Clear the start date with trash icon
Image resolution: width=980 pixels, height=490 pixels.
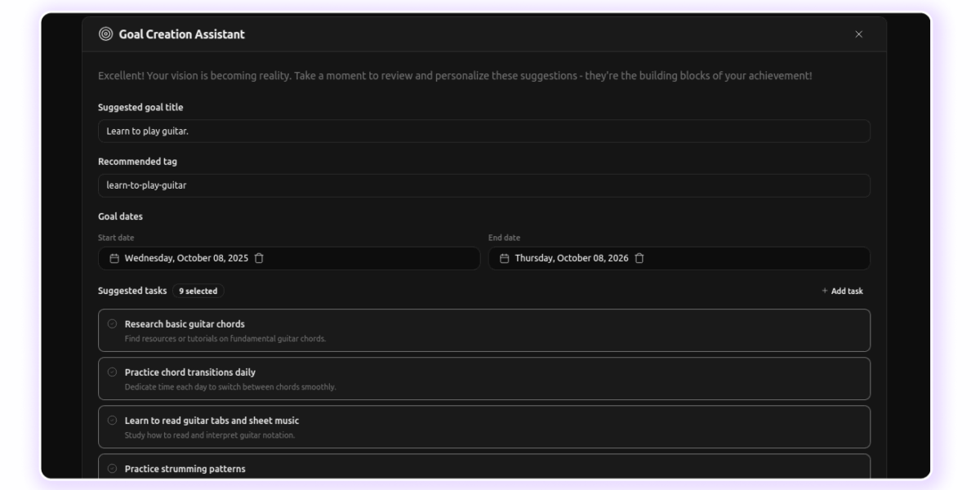coord(259,259)
